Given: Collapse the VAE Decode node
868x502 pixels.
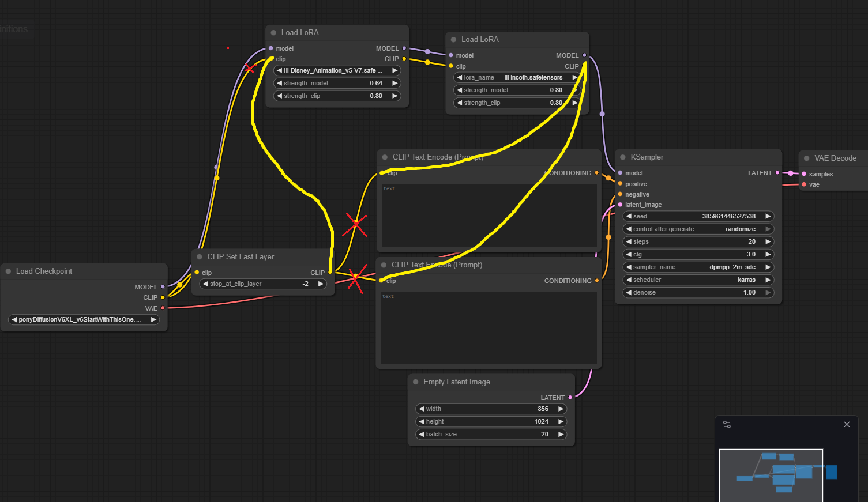Looking at the screenshot, I should pyautogui.click(x=806, y=158).
